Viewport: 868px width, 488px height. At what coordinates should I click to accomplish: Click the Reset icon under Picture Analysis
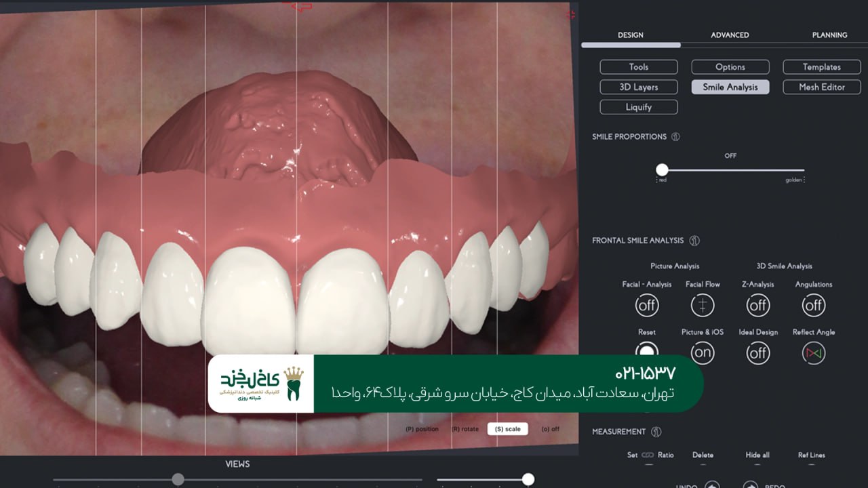pyautogui.click(x=647, y=352)
